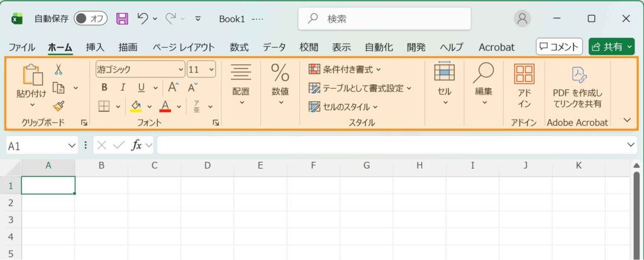The height and width of the screenshot is (260, 644).
Task: Open the フォント dialog launcher
Action: [x=216, y=123]
